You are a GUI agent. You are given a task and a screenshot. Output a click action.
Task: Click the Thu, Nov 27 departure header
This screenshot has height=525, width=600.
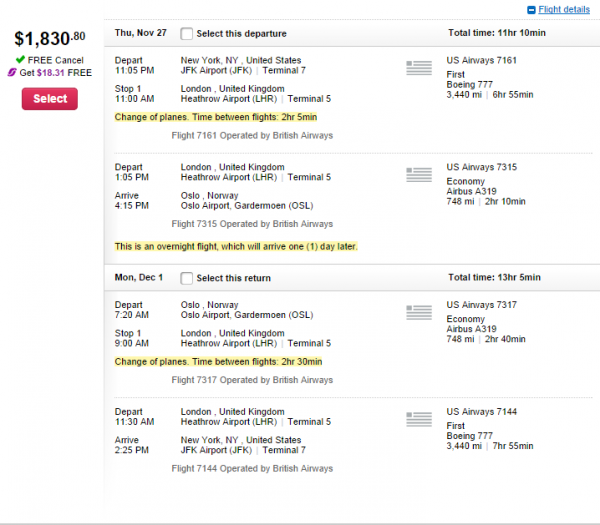coord(140,33)
